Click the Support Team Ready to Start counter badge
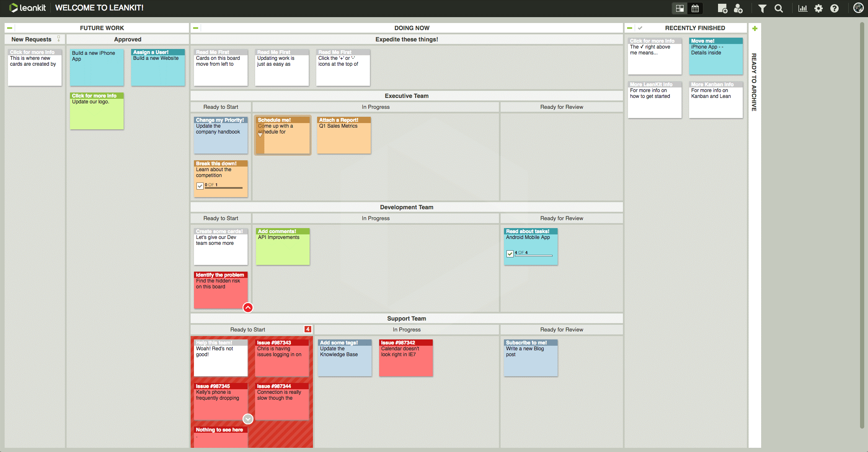Image resolution: width=868 pixels, height=452 pixels. click(x=309, y=329)
